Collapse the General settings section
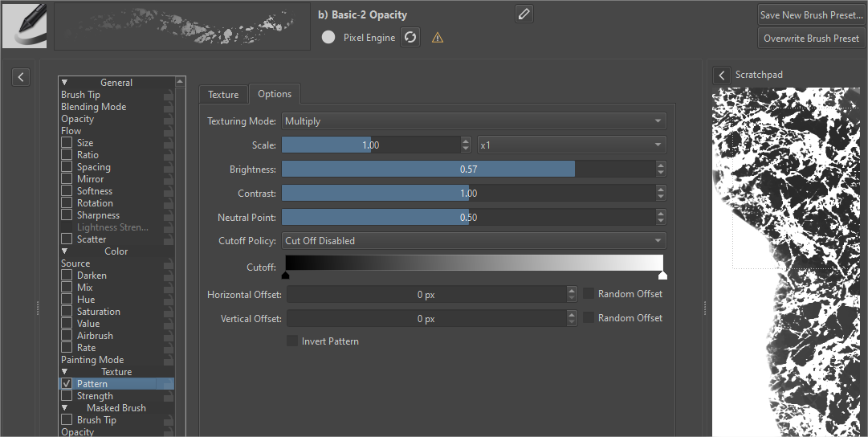 pyautogui.click(x=65, y=83)
